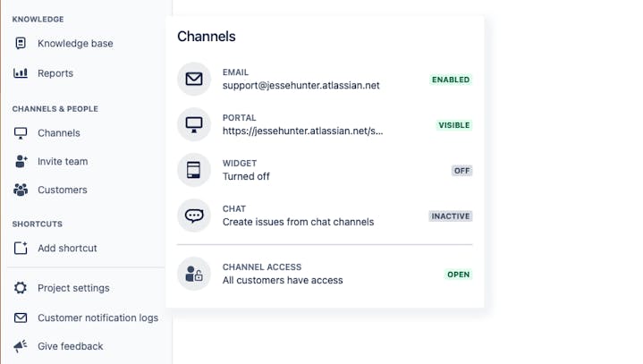643x364 pixels.
Task: Click the ENABLED status badge for Email
Action: click(451, 80)
